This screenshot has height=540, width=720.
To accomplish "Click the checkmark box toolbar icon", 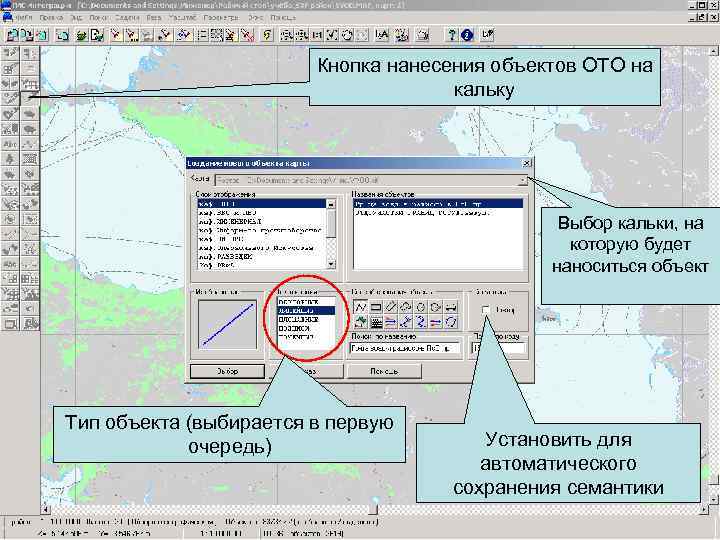I will [333, 35].
